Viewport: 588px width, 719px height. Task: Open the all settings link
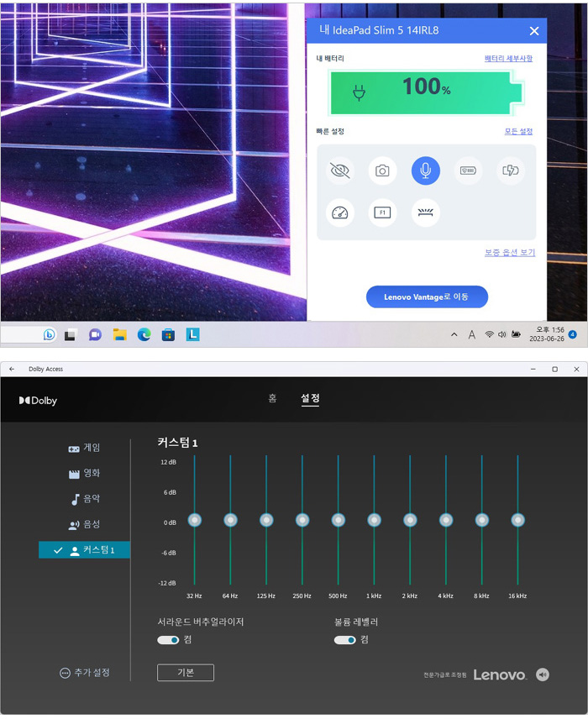pos(519,131)
